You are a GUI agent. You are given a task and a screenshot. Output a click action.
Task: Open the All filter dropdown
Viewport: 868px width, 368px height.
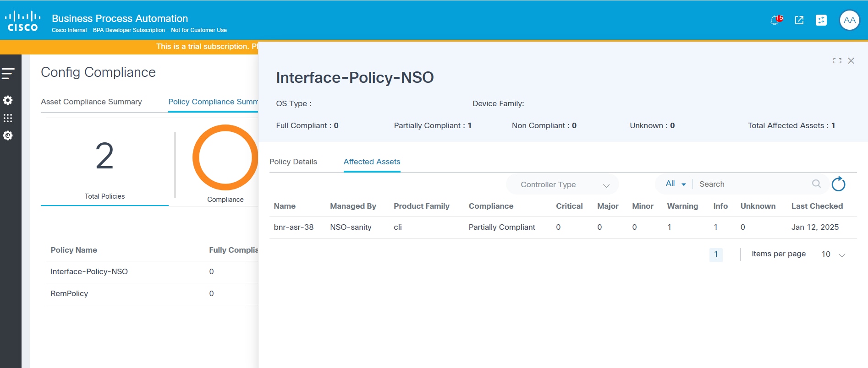[x=675, y=184]
